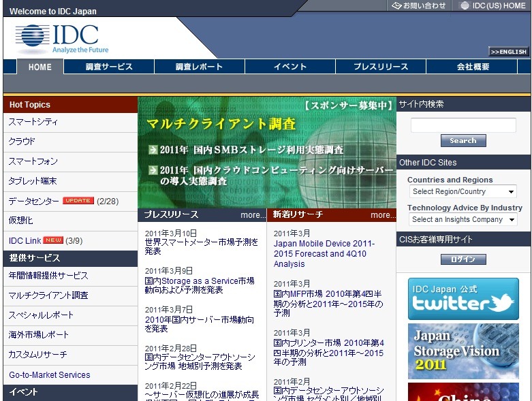Click the NEW badge beside IDC Link
The width and height of the screenshot is (532, 401).
[53, 240]
